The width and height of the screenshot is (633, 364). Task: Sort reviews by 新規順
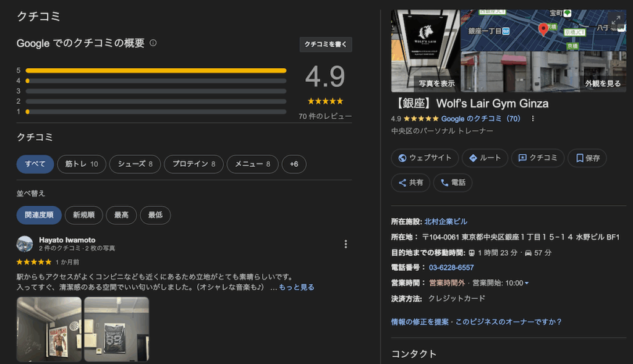83,215
